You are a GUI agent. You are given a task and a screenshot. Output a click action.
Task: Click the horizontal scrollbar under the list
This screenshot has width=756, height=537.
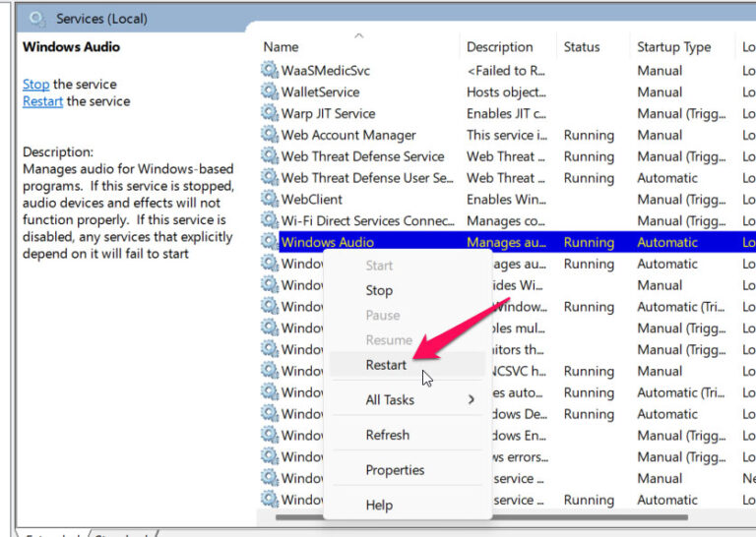click(481, 517)
